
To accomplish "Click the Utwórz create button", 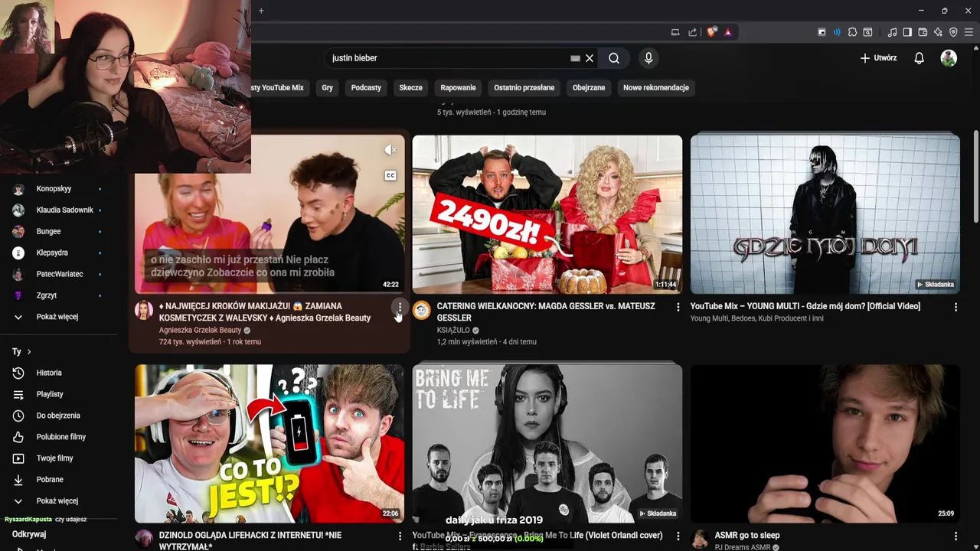I will (878, 58).
